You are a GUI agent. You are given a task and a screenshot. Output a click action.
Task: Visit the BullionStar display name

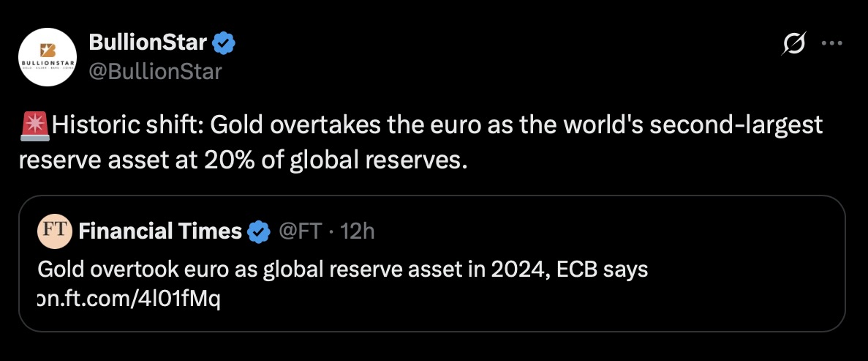(148, 42)
